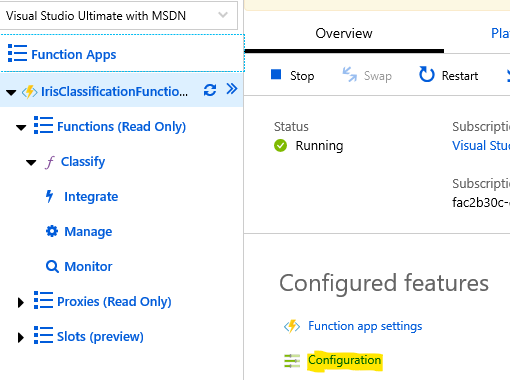Screen dimensions: 510x380
Task: Switch to the Overview tab
Action: [344, 33]
